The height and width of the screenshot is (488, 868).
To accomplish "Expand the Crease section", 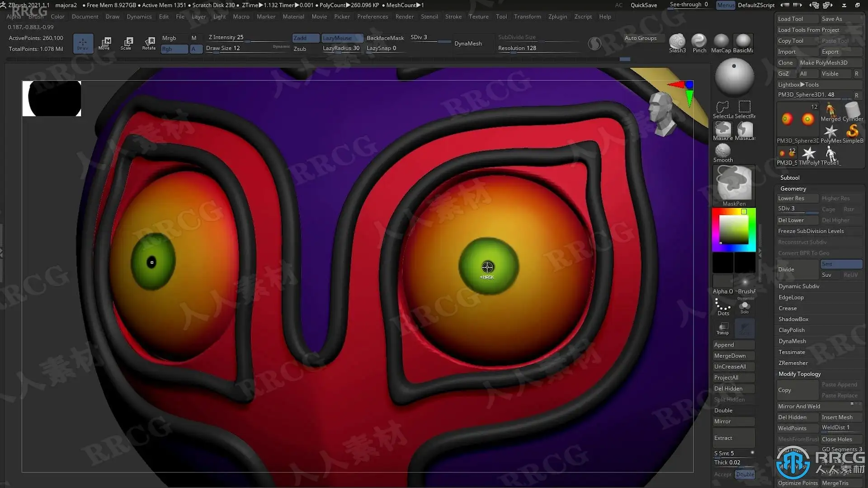I will pyautogui.click(x=788, y=308).
